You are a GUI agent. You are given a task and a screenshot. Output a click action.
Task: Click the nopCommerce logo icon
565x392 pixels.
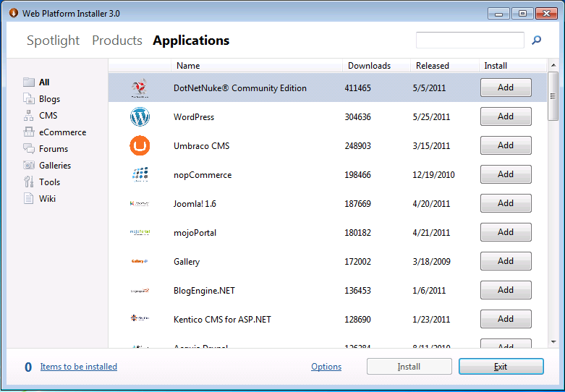(140, 174)
